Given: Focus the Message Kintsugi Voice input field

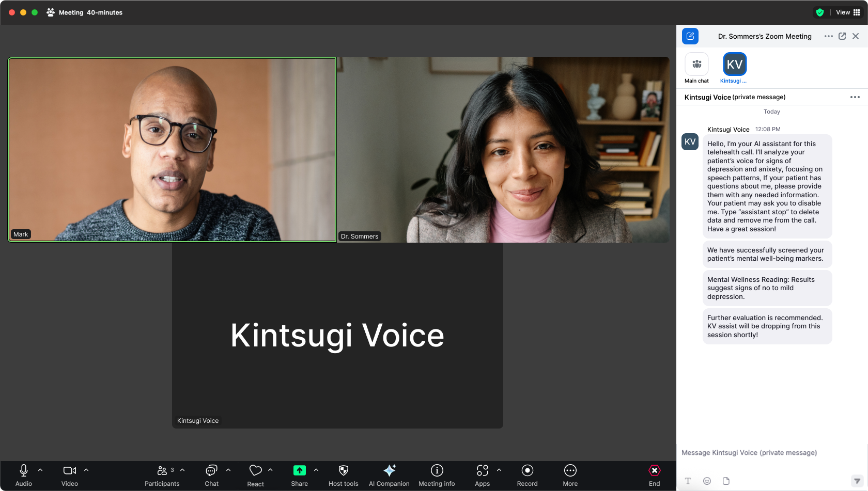Looking at the screenshot, I should [x=772, y=453].
